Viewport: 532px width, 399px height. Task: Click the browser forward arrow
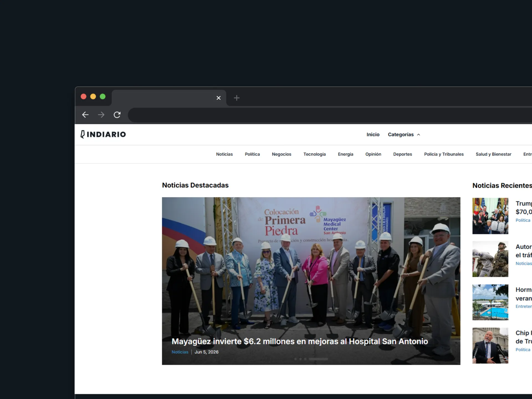(101, 115)
